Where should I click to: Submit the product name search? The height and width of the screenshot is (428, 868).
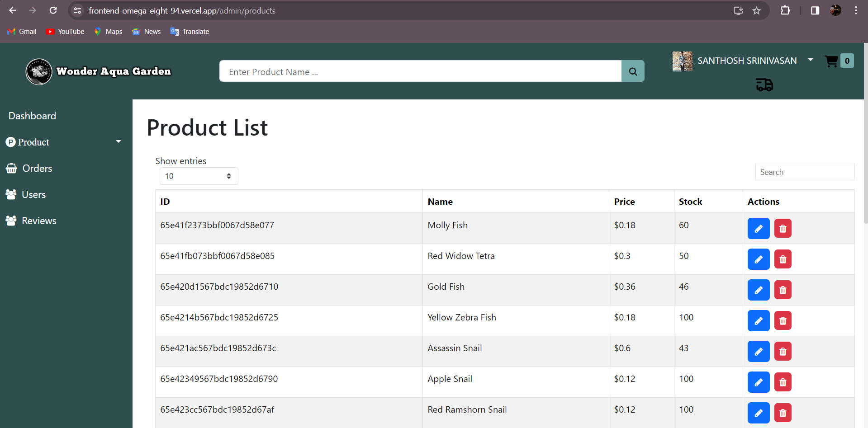point(633,71)
